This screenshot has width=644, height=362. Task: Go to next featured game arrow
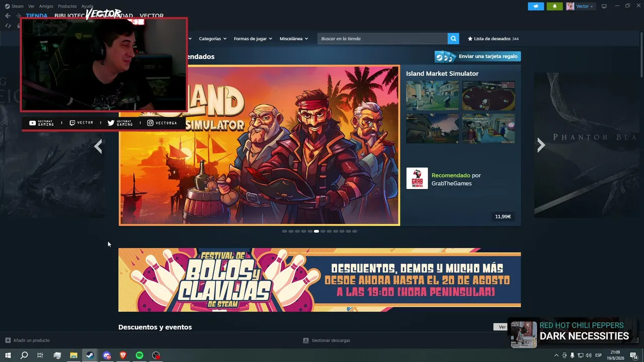541,145
